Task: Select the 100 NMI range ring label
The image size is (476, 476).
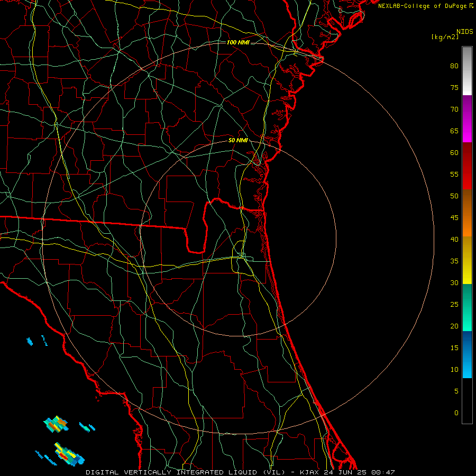Action: [x=238, y=42]
